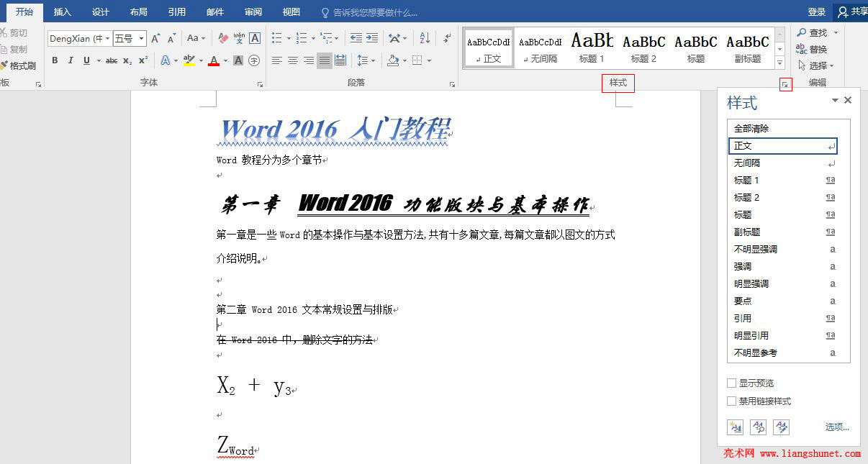Viewport: 868px width, 464px height.
Task: Click the 登录 sign-in button
Action: click(x=817, y=12)
